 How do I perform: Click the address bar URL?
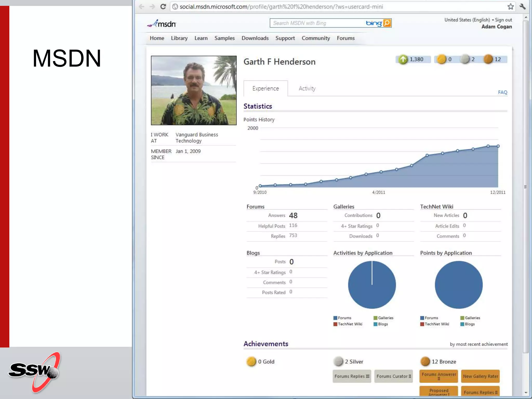[x=281, y=7]
